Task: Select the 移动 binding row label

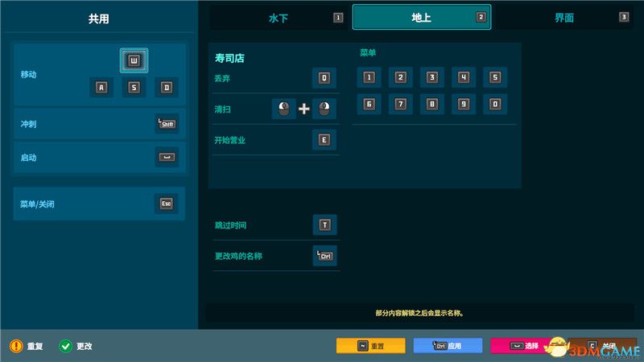Action: tap(28, 74)
